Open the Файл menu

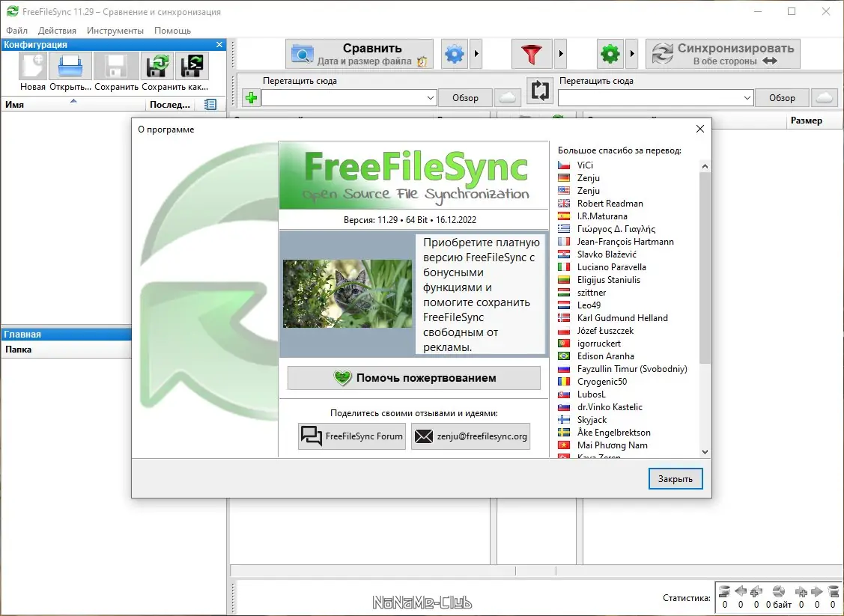pos(16,31)
